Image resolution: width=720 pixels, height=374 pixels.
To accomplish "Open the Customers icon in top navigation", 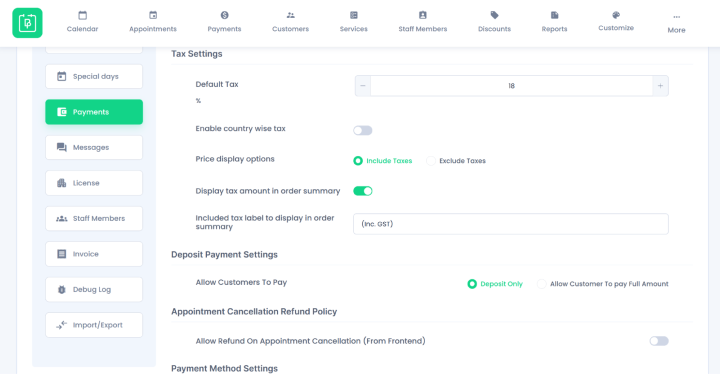I will click(291, 15).
